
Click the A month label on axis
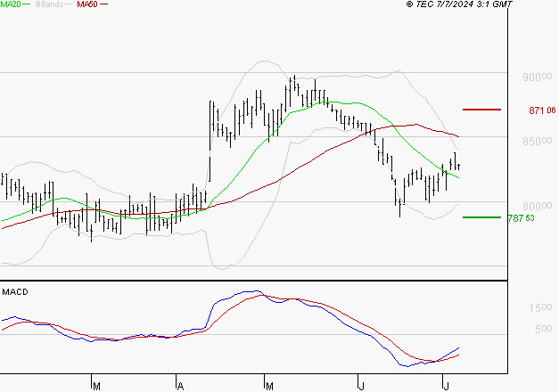(x=180, y=386)
